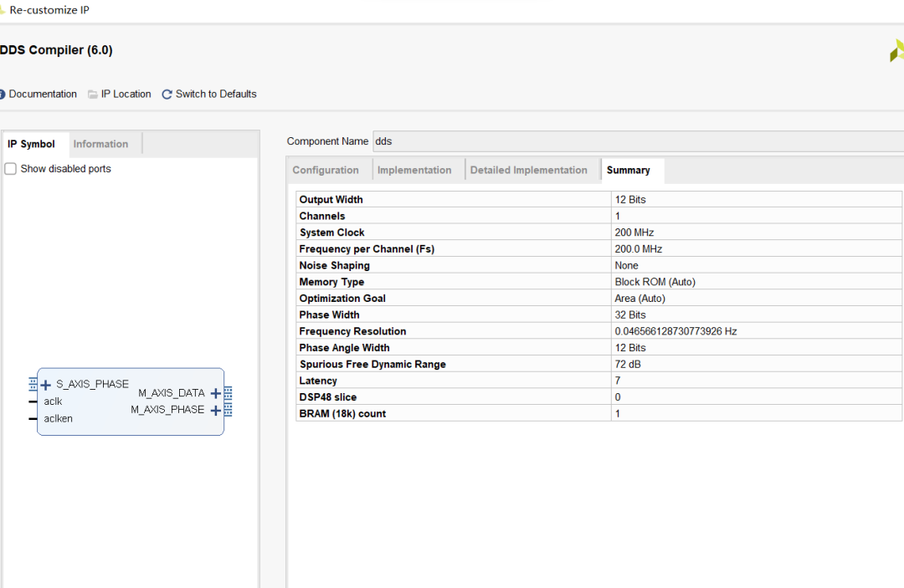Click the Frequency Resolution value in Hz
The image size is (904, 588).
(675, 332)
